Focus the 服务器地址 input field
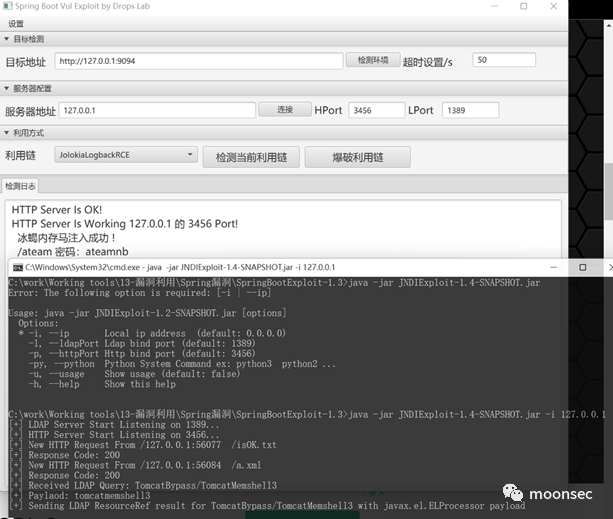Screen dimensions: 613x519 point(157,110)
